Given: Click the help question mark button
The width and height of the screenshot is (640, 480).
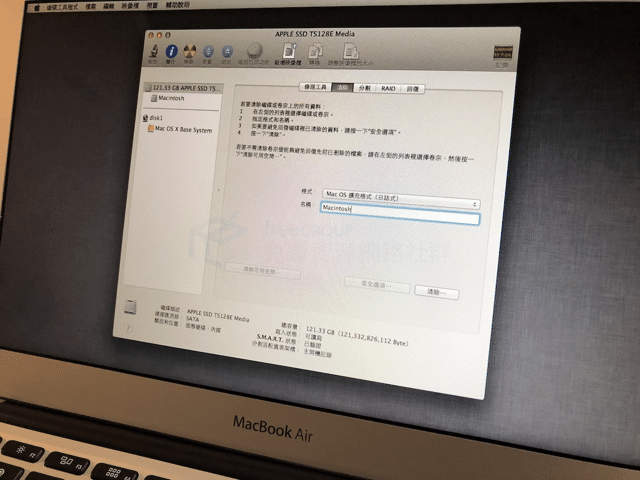Looking at the screenshot, I should 128,327.
